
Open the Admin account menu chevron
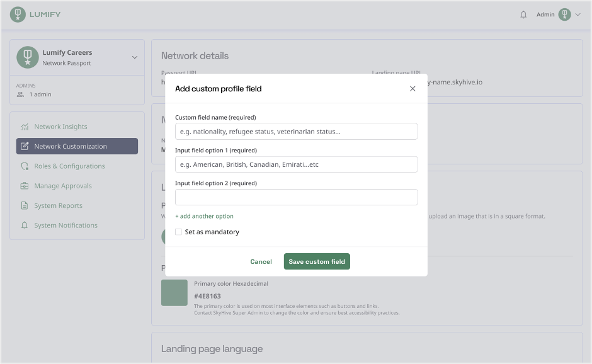pos(578,14)
